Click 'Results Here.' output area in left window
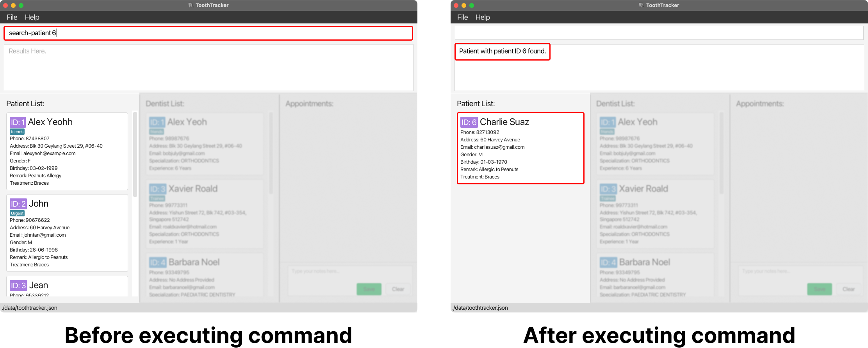 click(209, 68)
